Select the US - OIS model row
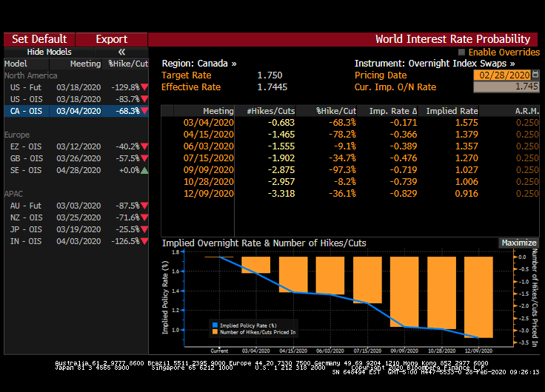The height and width of the screenshot is (392, 545). (x=76, y=99)
